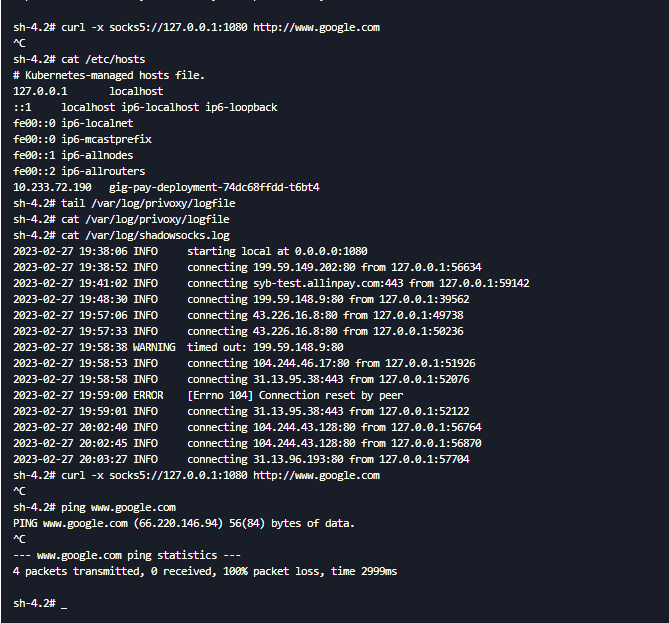Click the log entry connecting 31.13.96.193:80
Screen dimensions: 669x623
click(241, 460)
